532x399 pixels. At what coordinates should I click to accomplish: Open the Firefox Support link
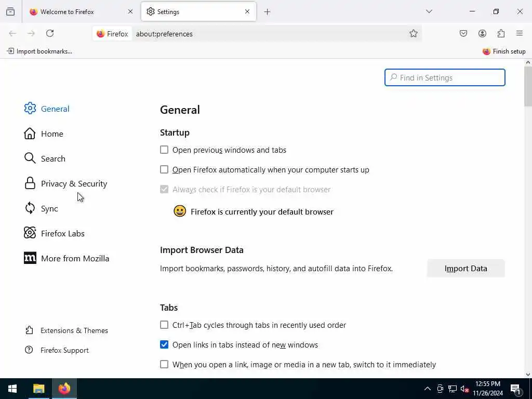pyautogui.click(x=64, y=350)
